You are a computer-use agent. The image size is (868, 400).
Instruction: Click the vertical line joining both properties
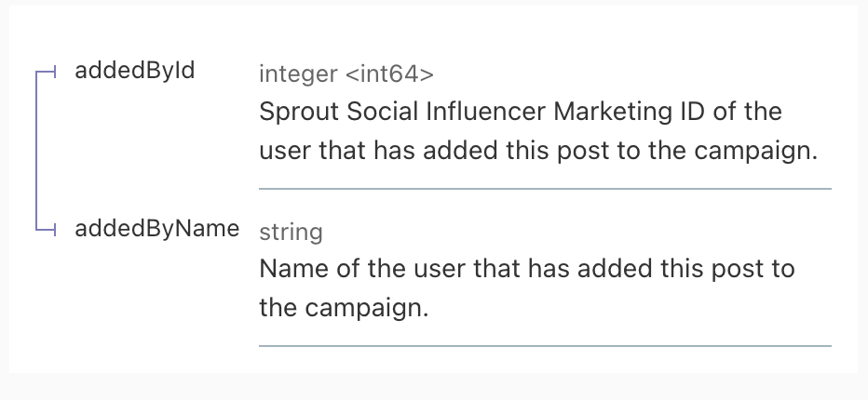[x=36, y=149]
